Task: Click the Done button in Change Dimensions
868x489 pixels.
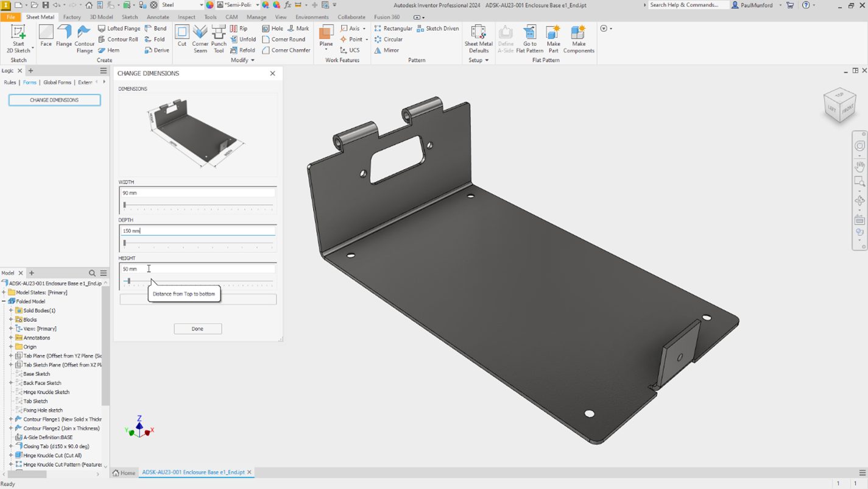Action: (197, 328)
